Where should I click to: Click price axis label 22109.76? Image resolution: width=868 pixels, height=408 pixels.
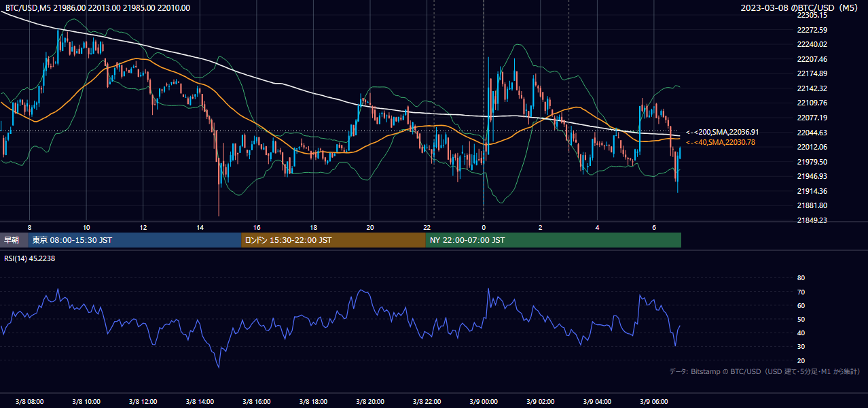[812, 103]
